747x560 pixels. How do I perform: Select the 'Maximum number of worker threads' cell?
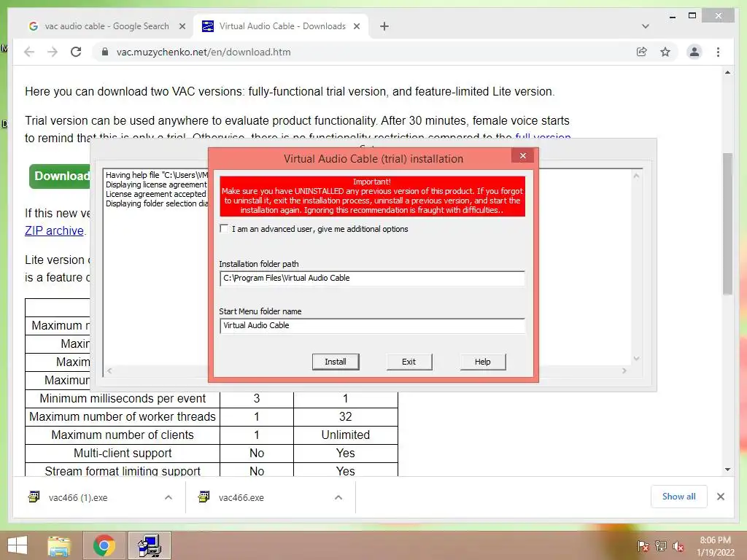coord(123,416)
